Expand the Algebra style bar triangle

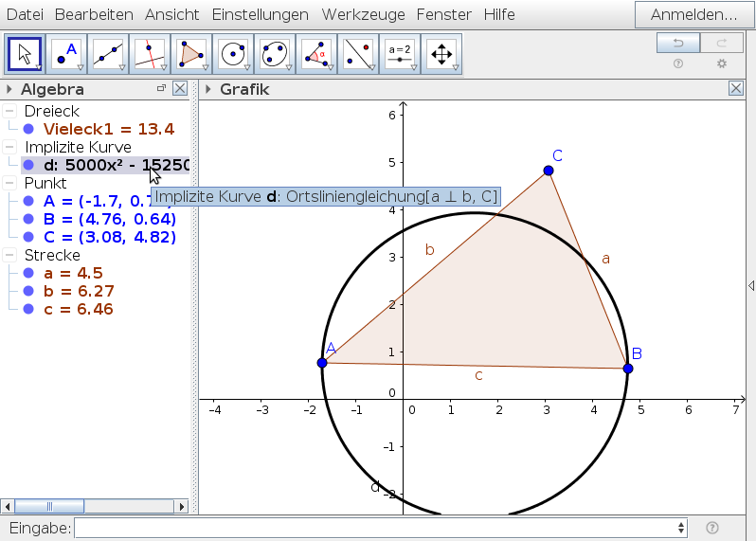point(9,89)
